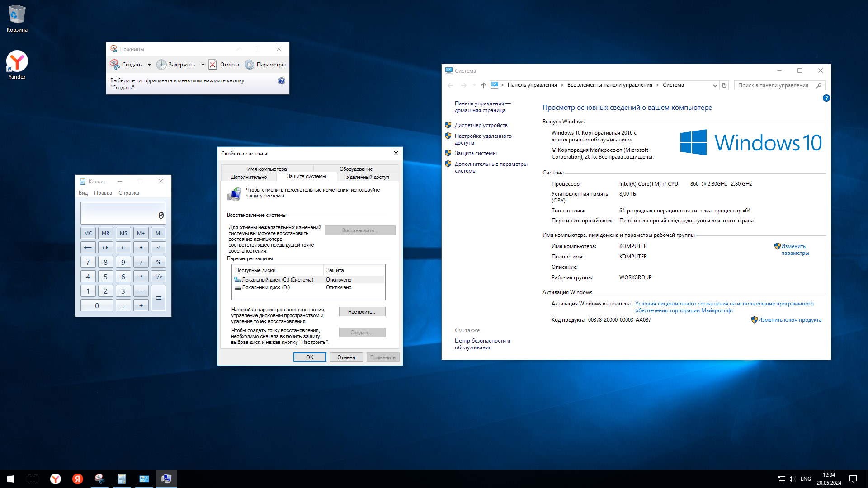Click the up arrow navigation icon
The width and height of the screenshot is (868, 488).
483,85
